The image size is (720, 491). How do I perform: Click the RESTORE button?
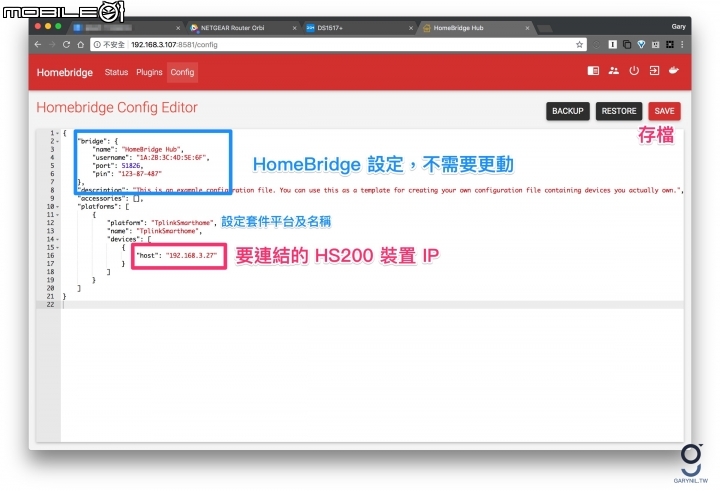tap(619, 111)
